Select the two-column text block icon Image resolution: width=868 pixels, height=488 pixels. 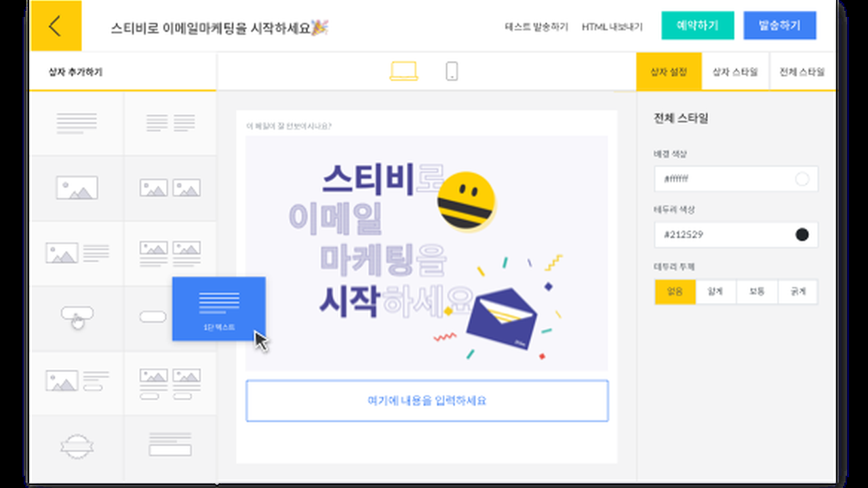(170, 123)
